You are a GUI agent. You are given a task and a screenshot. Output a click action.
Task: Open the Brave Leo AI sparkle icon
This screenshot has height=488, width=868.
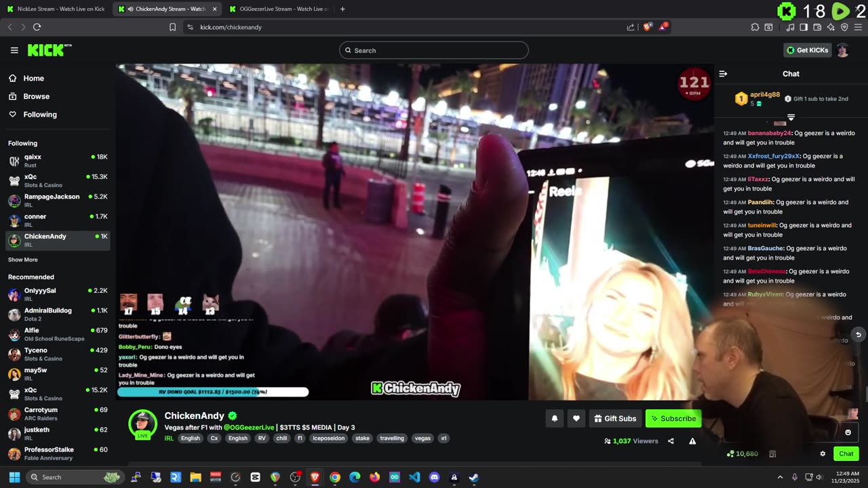pos(831,27)
